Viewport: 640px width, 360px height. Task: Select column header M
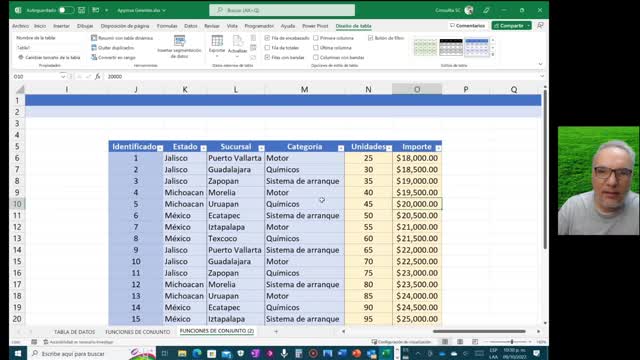click(x=304, y=89)
